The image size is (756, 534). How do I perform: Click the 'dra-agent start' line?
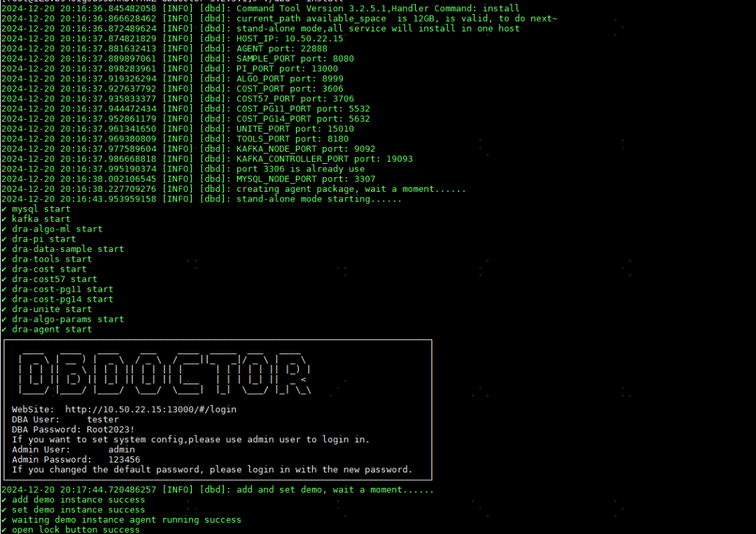46,329
